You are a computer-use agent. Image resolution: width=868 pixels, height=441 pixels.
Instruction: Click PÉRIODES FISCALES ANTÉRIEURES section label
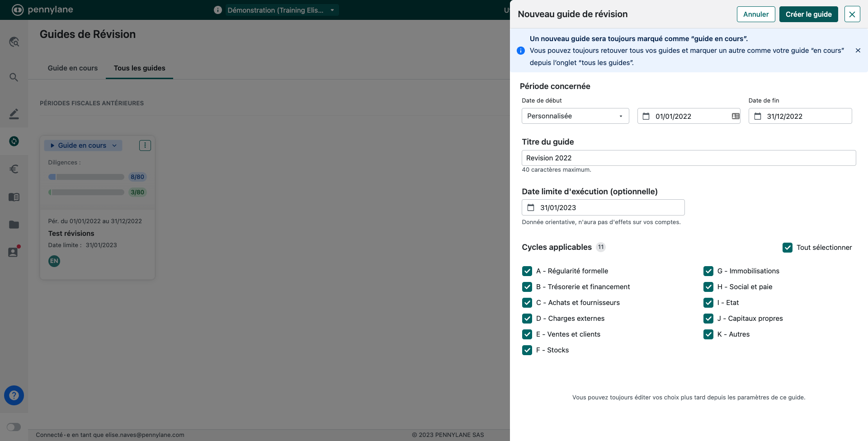pos(92,103)
